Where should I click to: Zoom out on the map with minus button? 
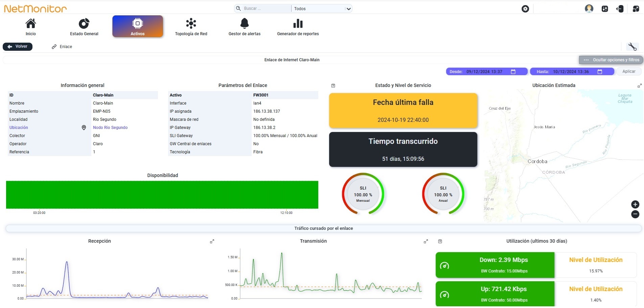pos(635,214)
